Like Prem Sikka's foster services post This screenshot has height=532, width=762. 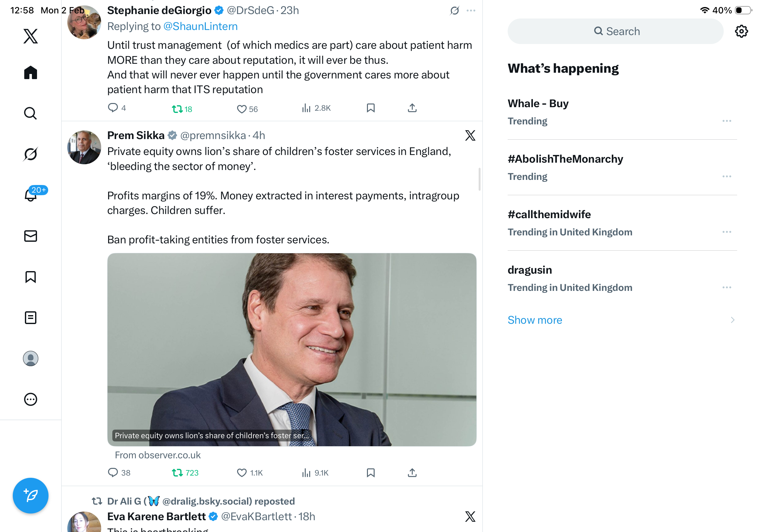point(242,472)
